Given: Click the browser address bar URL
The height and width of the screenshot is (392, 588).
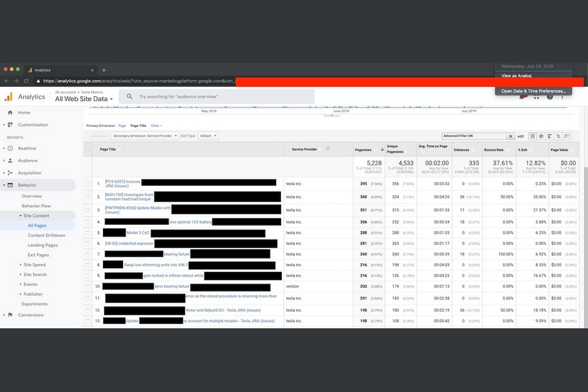Looking at the screenshot, I should [x=139, y=81].
